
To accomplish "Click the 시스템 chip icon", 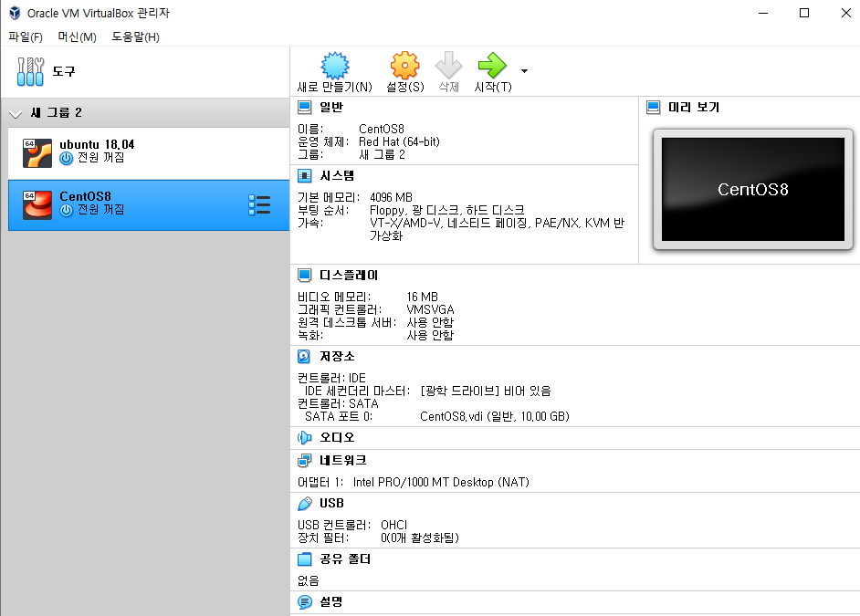I will pos(304,176).
